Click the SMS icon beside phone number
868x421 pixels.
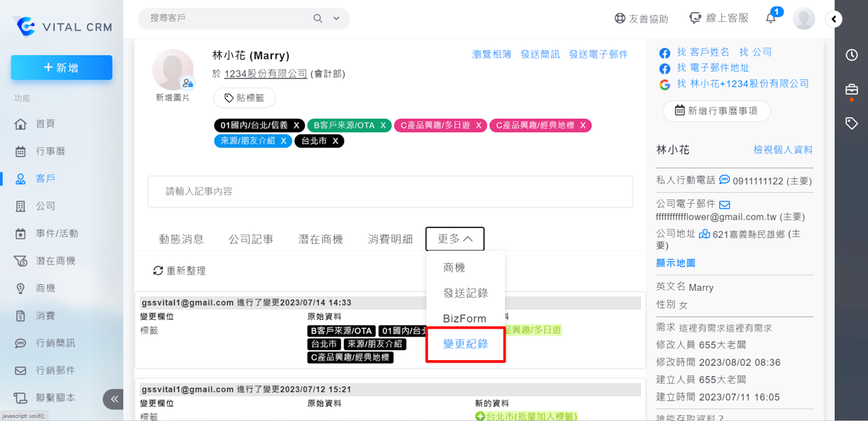tap(724, 180)
